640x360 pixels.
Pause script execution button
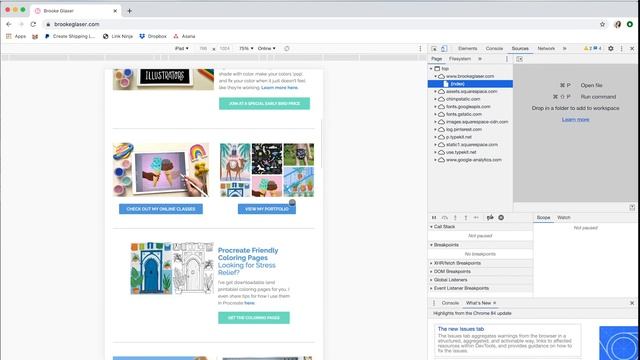pyautogui.click(x=434, y=218)
